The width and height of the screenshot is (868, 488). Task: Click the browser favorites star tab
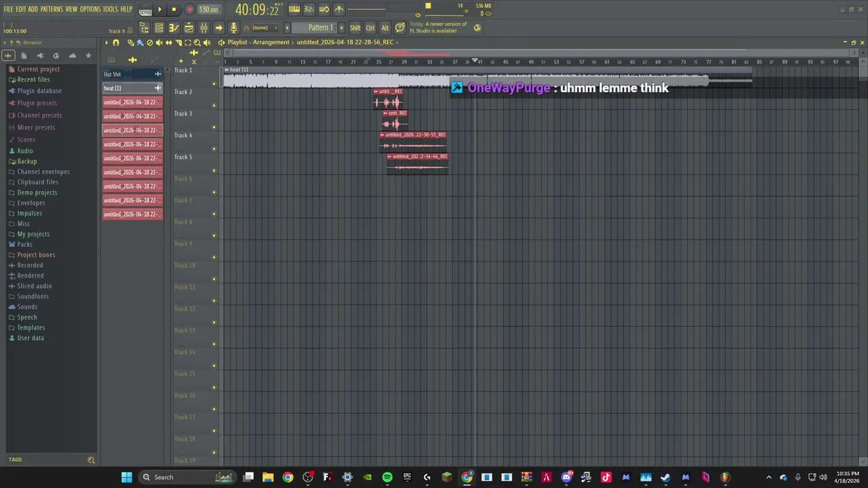tap(88, 56)
